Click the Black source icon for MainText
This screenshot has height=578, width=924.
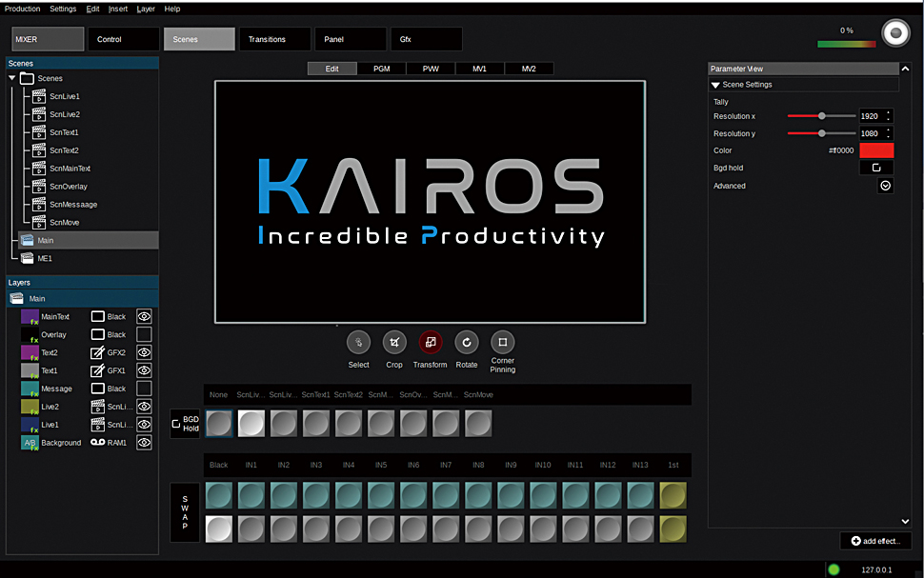pos(98,316)
